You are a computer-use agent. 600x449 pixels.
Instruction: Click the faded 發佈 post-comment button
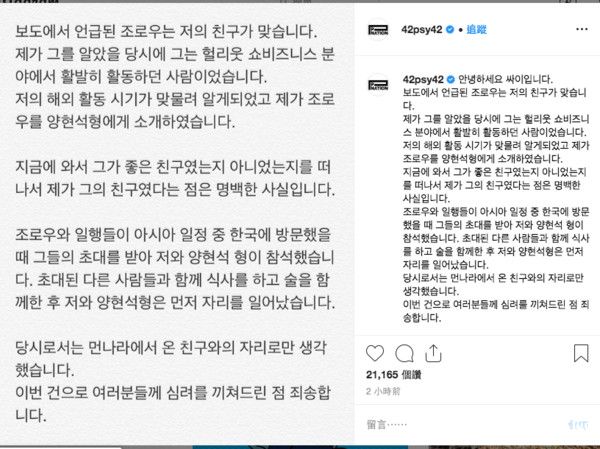tap(578, 425)
